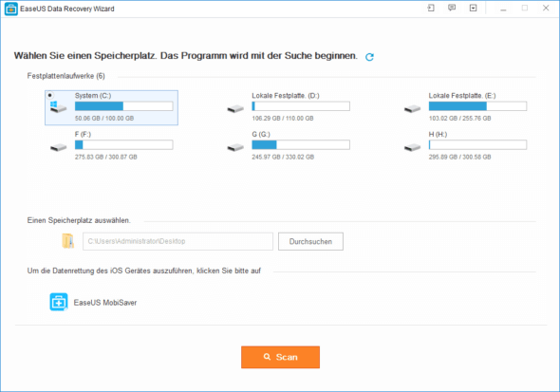
Task: Click the Desktop path input field
Action: 177,241
